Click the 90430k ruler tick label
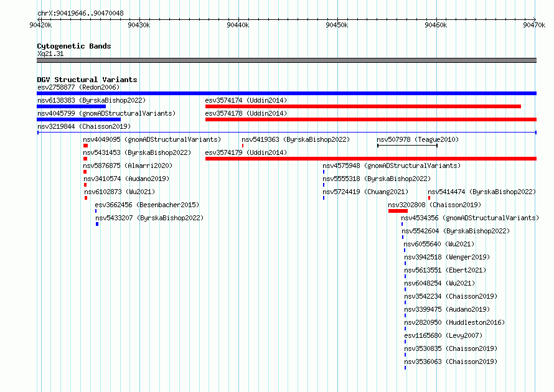The width and height of the screenshot is (554, 392). tap(139, 25)
